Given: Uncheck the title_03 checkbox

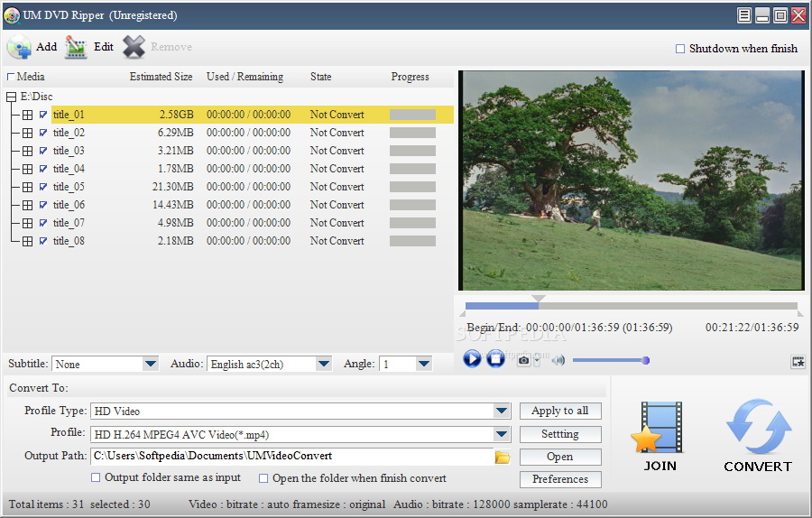Looking at the screenshot, I should 43,151.
